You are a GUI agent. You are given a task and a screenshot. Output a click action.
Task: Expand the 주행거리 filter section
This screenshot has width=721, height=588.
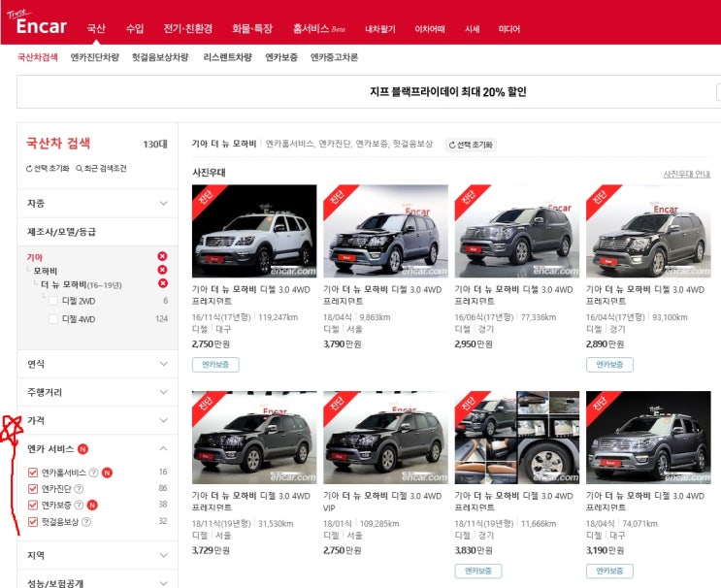pos(97,392)
